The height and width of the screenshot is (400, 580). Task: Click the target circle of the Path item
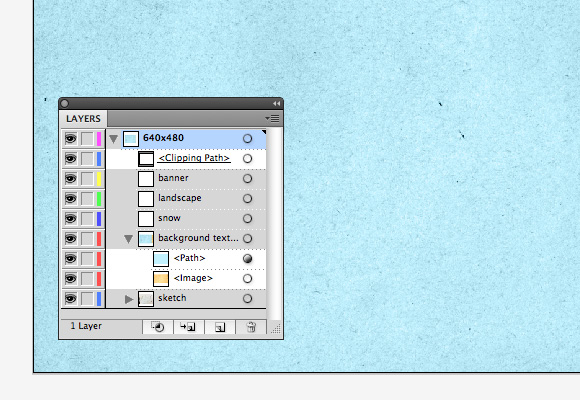coord(247,258)
